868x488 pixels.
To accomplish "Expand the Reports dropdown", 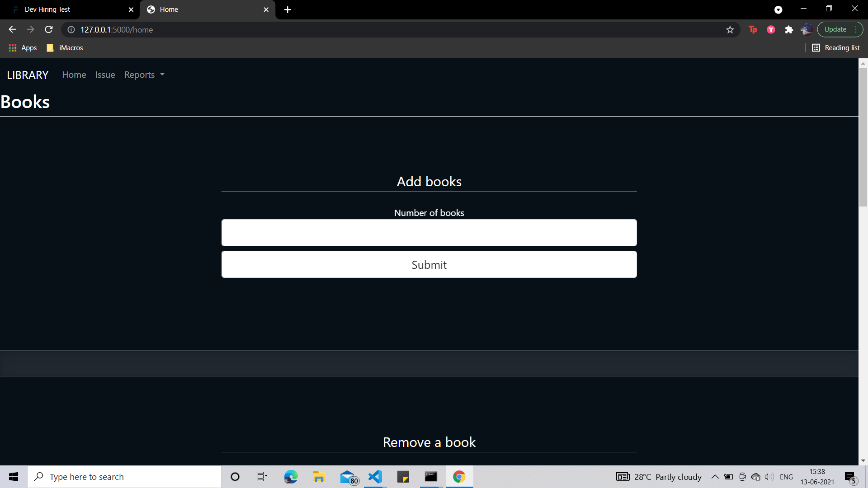I will pyautogui.click(x=144, y=75).
